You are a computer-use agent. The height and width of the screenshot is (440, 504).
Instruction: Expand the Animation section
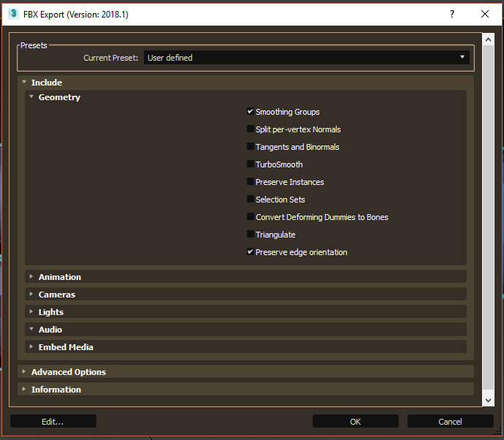[59, 277]
